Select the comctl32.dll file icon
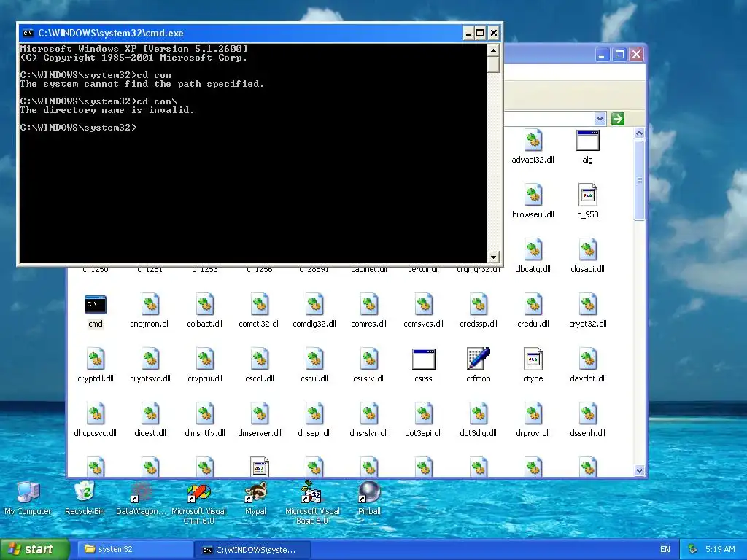Screen dimensions: 747x560 [x=260, y=305]
